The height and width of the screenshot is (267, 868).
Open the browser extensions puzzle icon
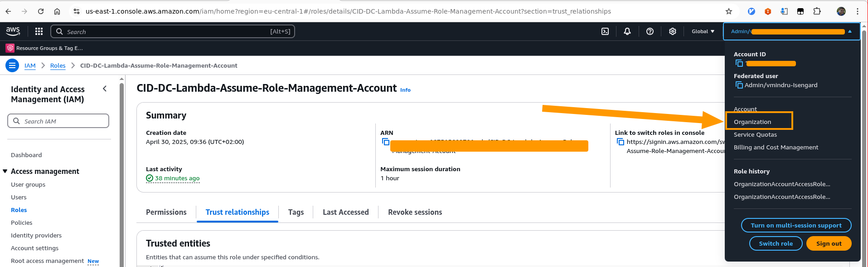tap(817, 11)
